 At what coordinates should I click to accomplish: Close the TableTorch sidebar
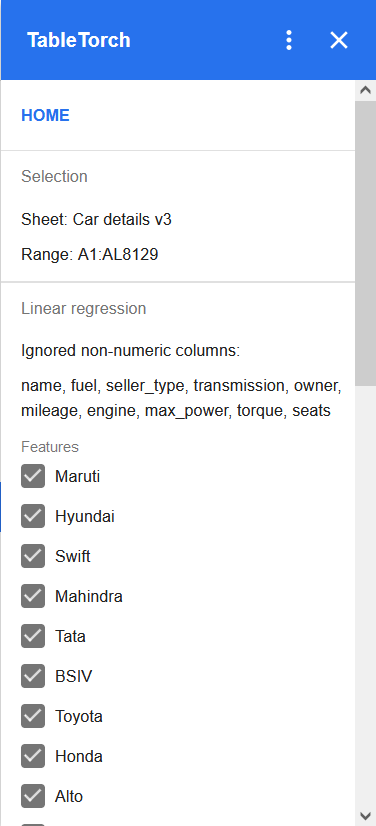pyautogui.click(x=339, y=40)
